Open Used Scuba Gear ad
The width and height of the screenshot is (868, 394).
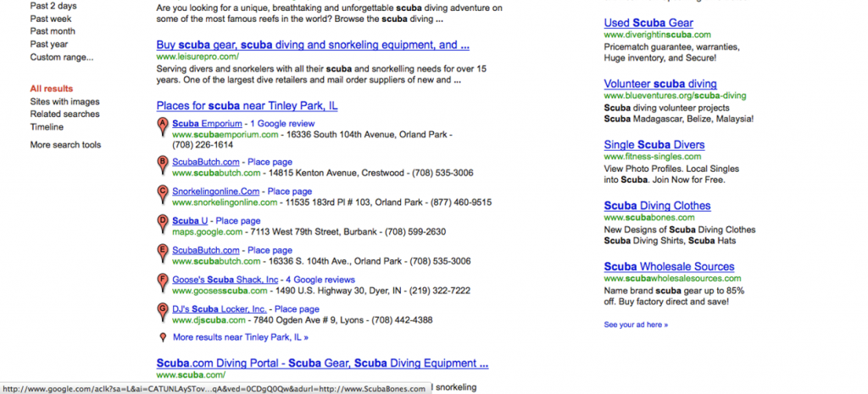(x=648, y=23)
